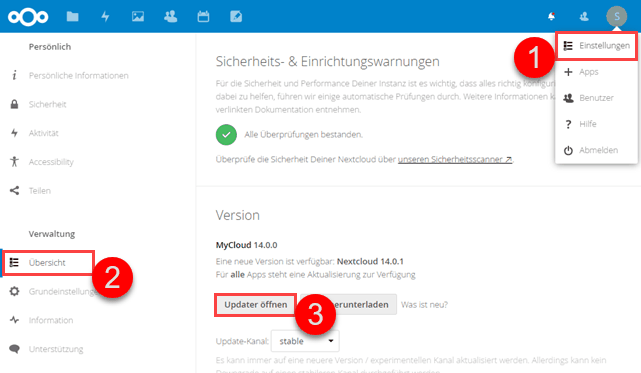Screen dimensions: 641x373
Task: Click the list icon beside Übersicht
Action: [x=14, y=262]
